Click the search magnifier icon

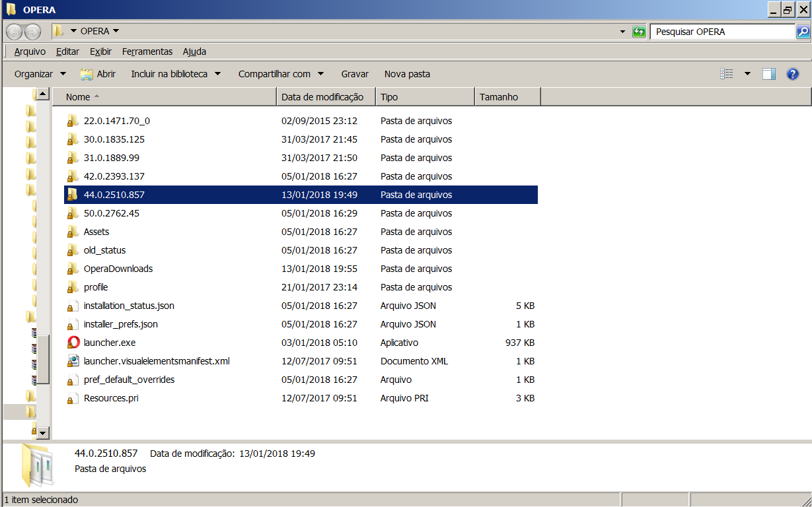[803, 32]
